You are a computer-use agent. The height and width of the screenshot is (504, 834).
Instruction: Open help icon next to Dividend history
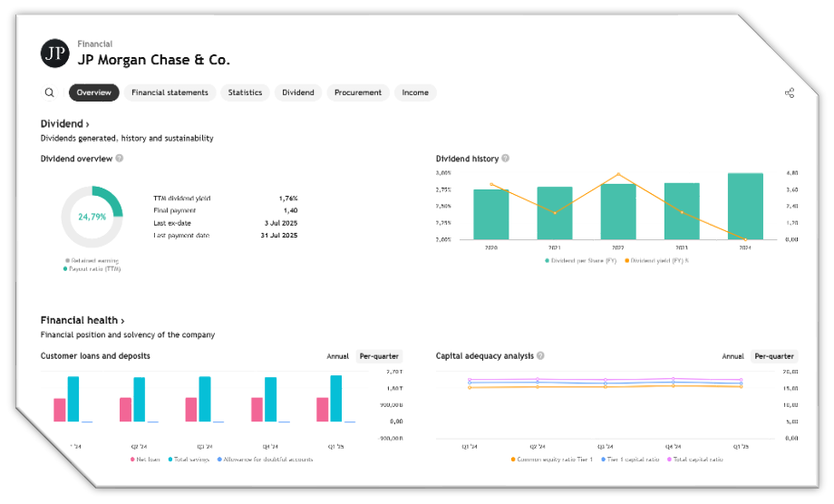(x=505, y=158)
